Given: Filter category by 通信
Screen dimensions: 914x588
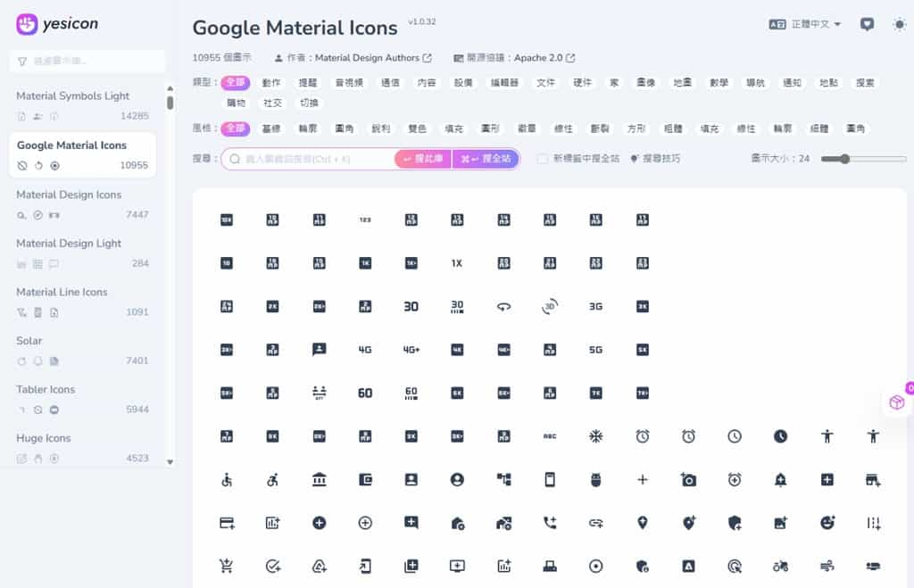Looking at the screenshot, I should point(390,83).
